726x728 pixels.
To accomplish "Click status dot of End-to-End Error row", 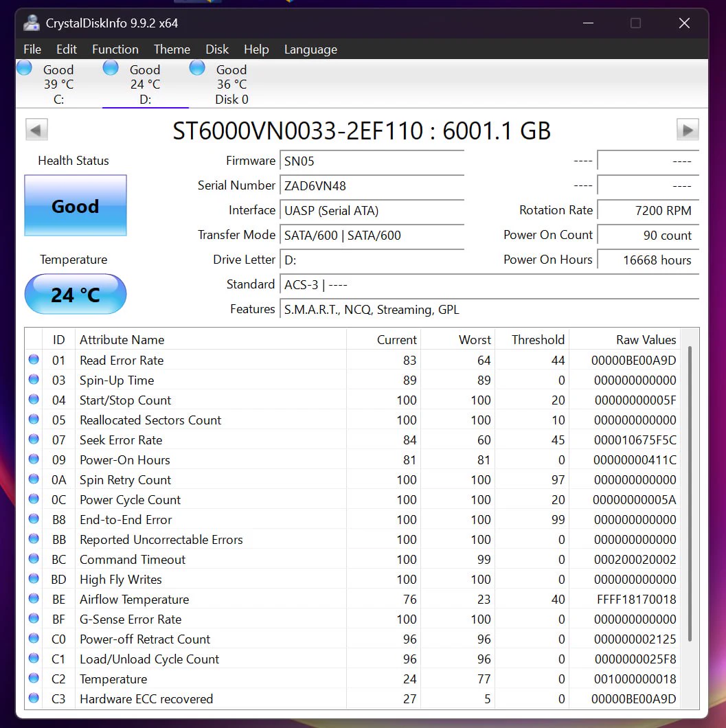I will pyautogui.click(x=34, y=519).
